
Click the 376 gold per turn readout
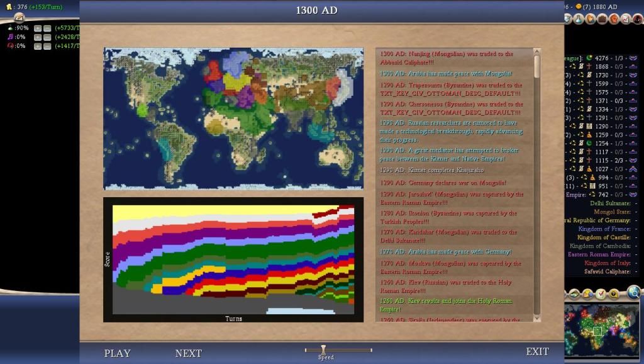[40, 7]
